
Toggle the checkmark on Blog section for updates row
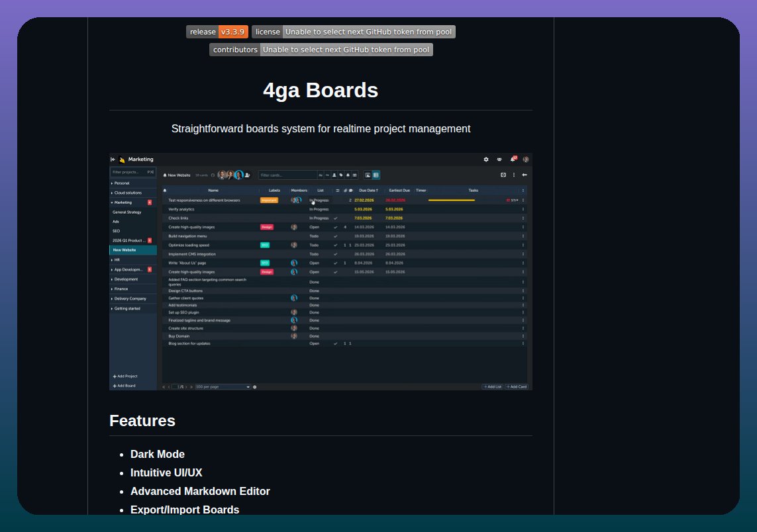tap(336, 344)
